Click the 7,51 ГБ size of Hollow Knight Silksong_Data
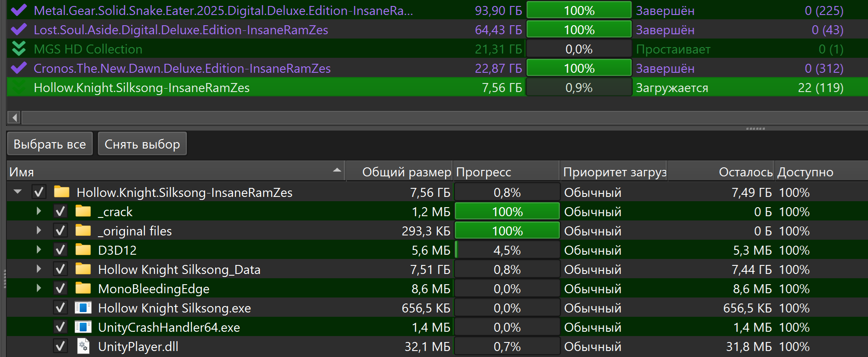 (430, 270)
